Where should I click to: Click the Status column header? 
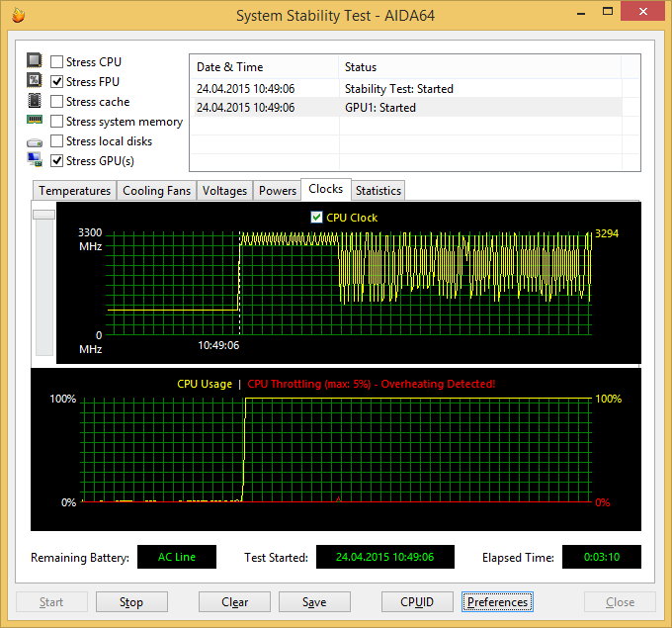(479, 67)
